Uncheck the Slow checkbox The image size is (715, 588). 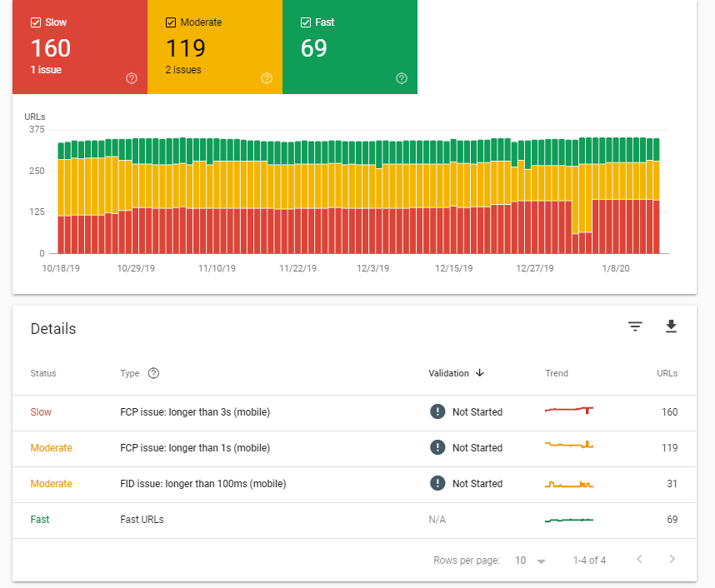[x=36, y=22]
